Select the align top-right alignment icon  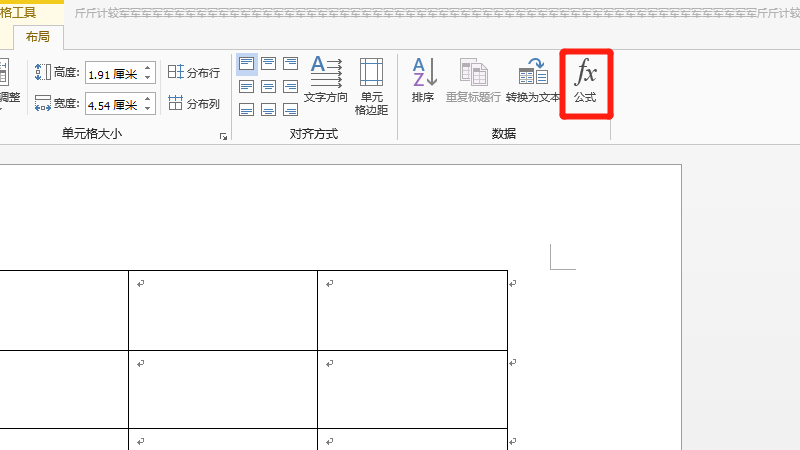click(291, 64)
